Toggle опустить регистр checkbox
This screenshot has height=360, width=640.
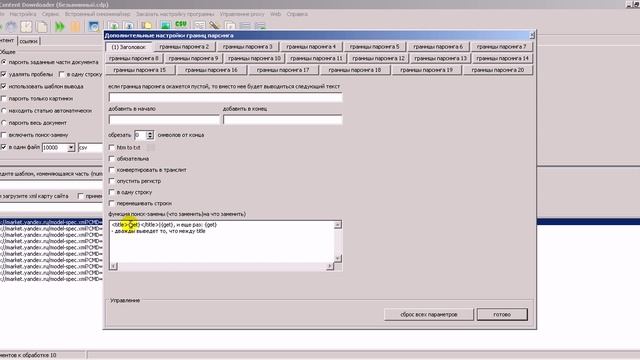(112, 181)
